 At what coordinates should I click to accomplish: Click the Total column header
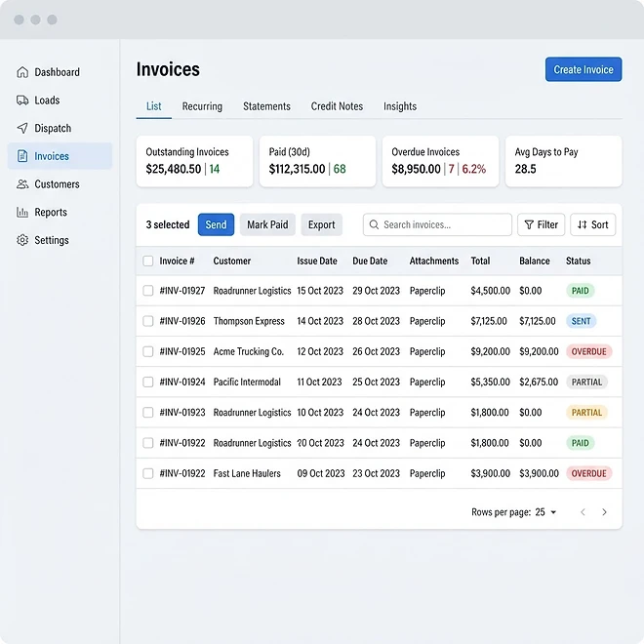[x=480, y=261]
